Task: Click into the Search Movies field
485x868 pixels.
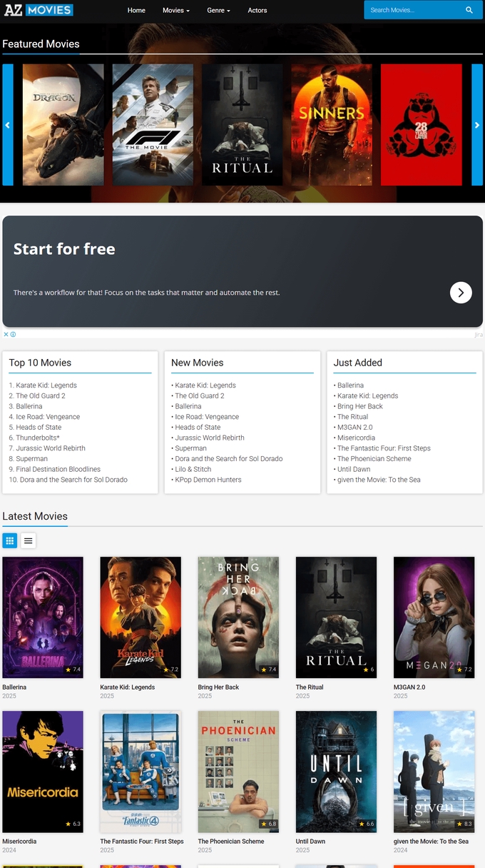Action: point(414,10)
